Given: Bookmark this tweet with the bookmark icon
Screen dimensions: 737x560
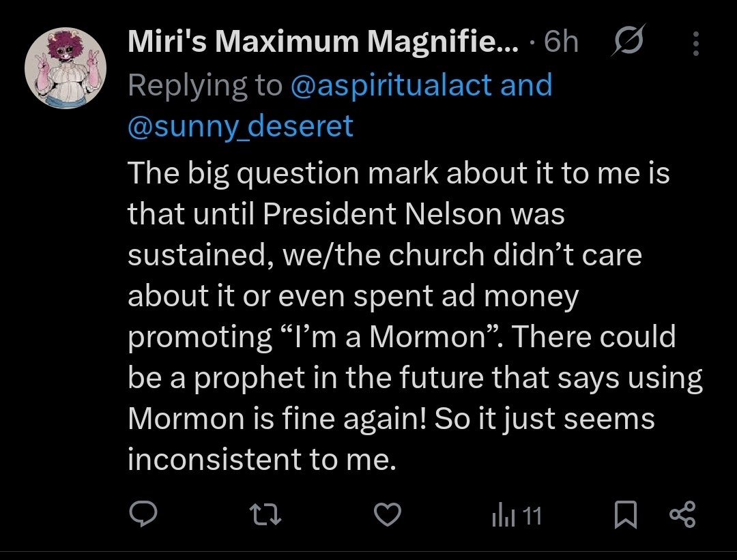Looking at the screenshot, I should [625, 515].
